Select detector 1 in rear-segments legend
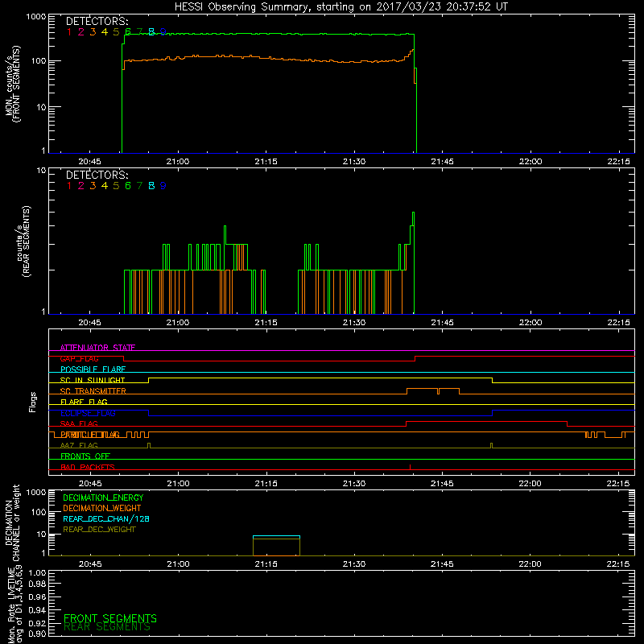 coord(69,186)
